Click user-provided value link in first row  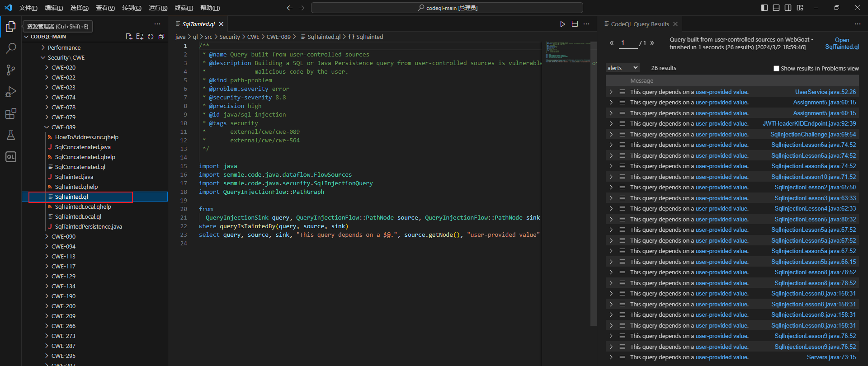pos(722,92)
